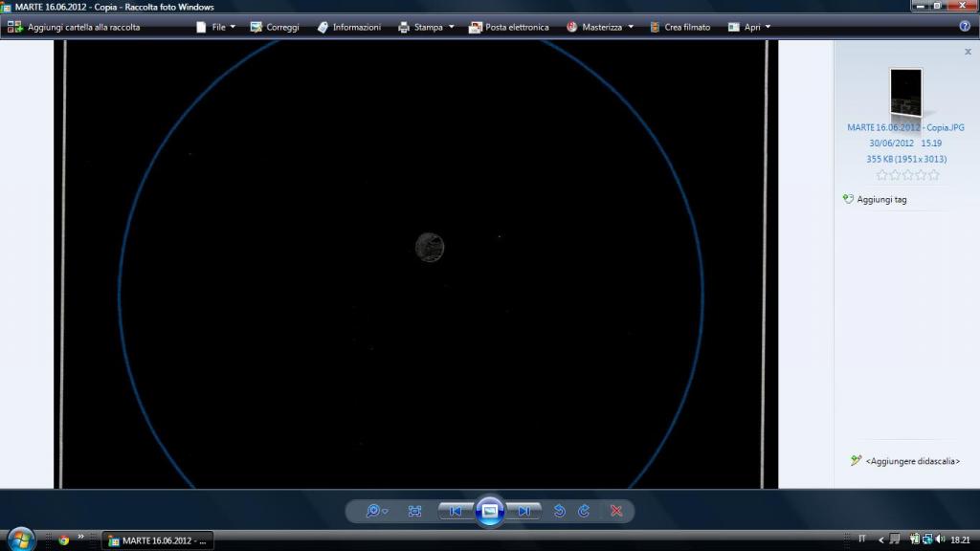Start the slideshow with center button
Viewport: 980px width, 551px height.
click(490, 511)
